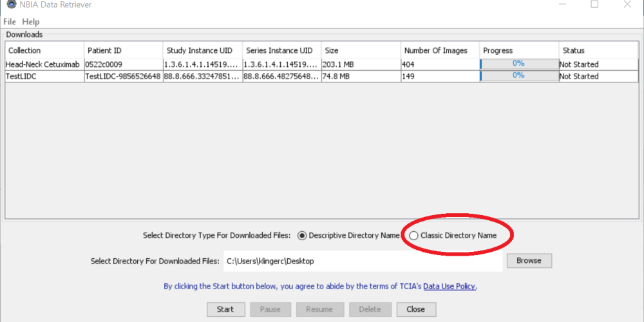Select the TestLIDC collection cell
644x322 pixels.
pyautogui.click(x=44, y=77)
